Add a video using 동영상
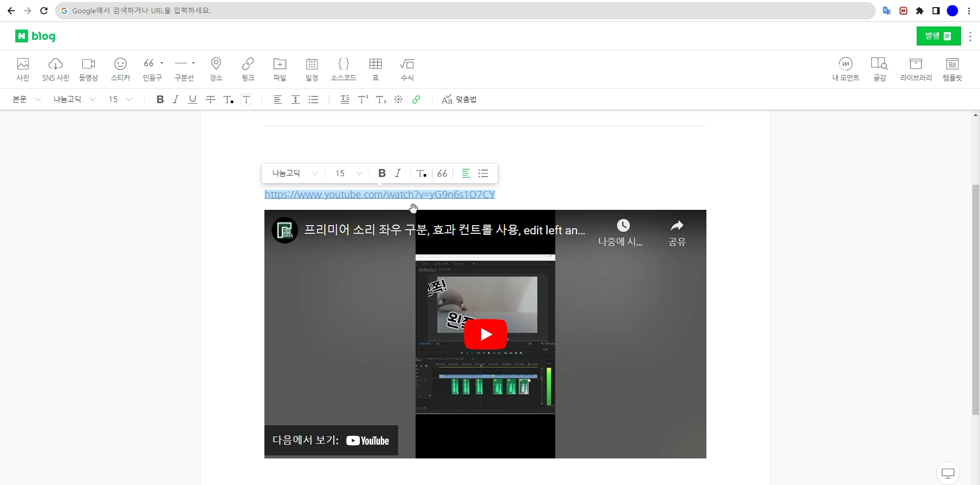980x485 pixels. tap(88, 69)
